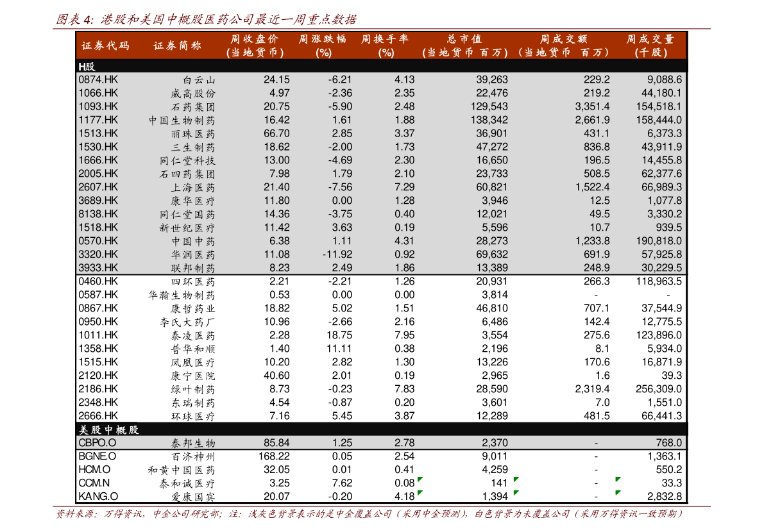Select the 周涨跌幅 (%) column header

click(x=323, y=46)
